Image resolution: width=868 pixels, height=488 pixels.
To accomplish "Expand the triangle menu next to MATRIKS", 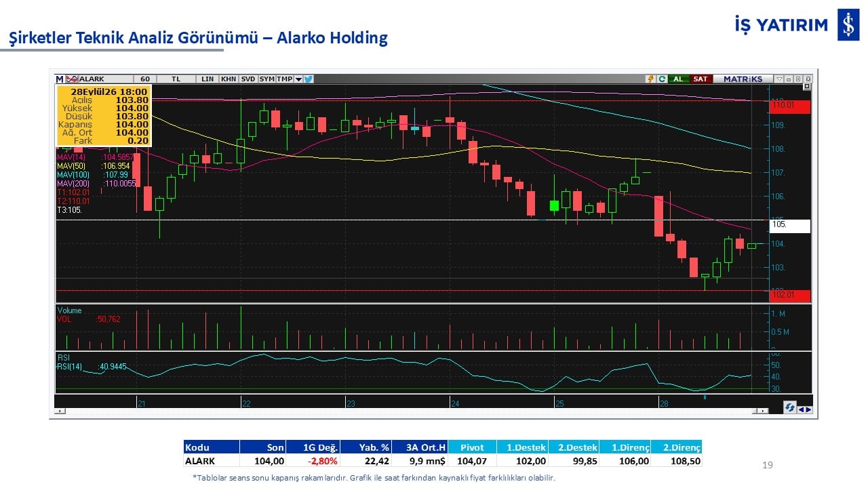I will click(779, 79).
